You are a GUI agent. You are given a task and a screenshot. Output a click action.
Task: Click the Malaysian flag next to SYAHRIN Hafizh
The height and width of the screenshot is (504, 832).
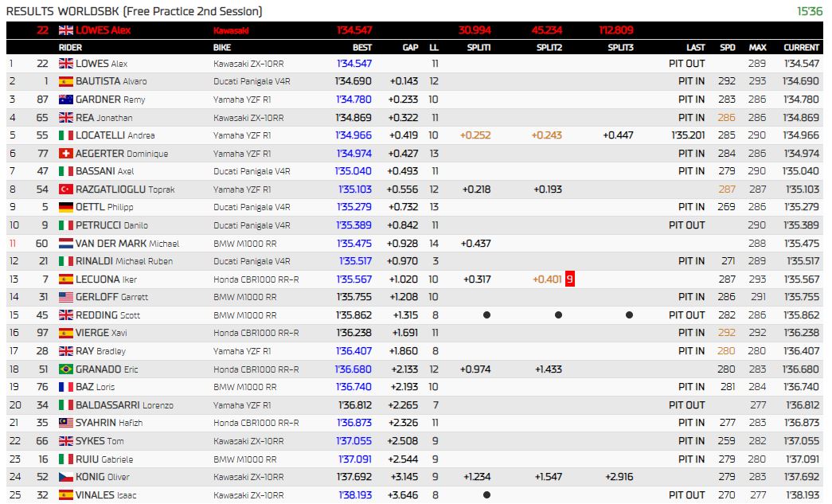click(x=66, y=423)
